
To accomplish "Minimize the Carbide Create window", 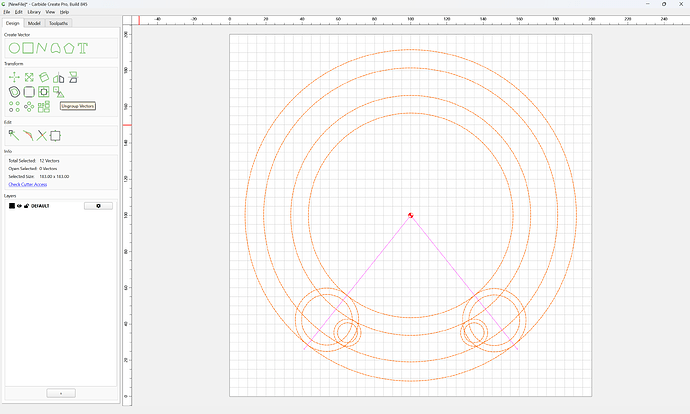I will [647, 4].
